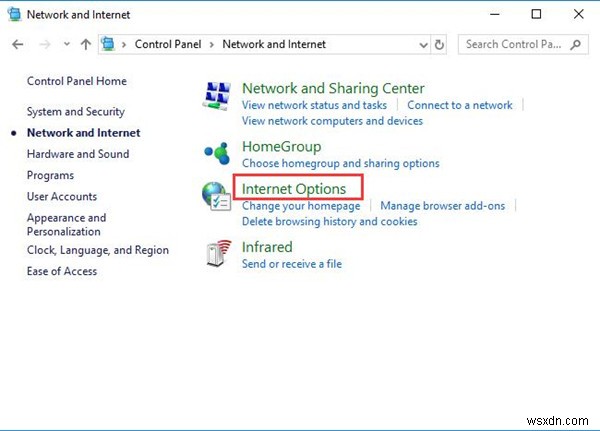600x431 pixels.
Task: Open the Programs category
Action: [x=50, y=176]
